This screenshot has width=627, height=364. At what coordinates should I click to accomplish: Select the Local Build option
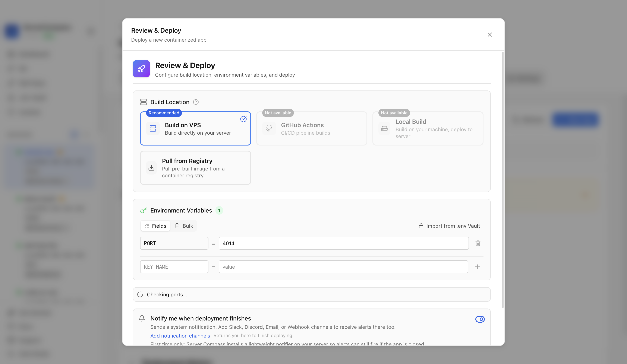pos(428,128)
